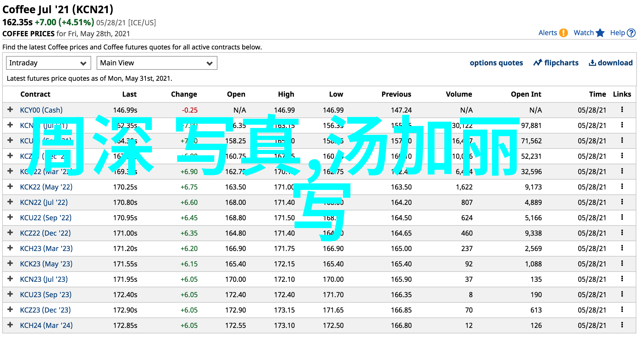This screenshot has width=644, height=340.
Task: Sort by the Volume column header
Action: pos(459,94)
